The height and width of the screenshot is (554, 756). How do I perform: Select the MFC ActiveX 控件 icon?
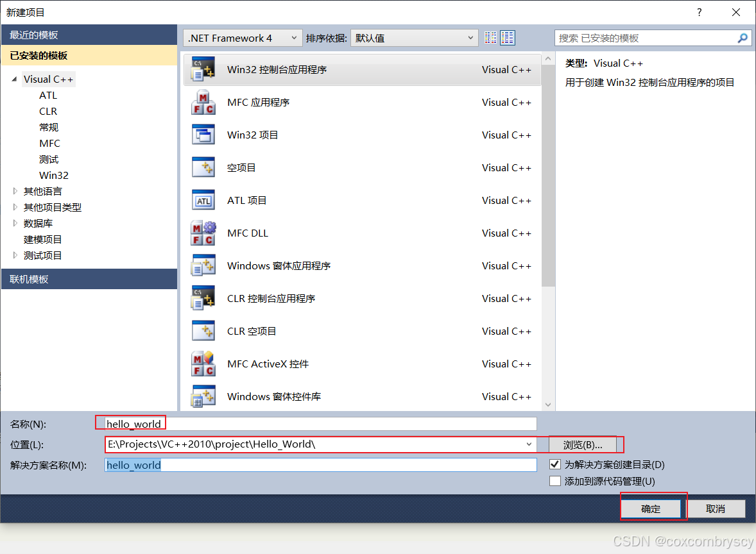coord(203,364)
